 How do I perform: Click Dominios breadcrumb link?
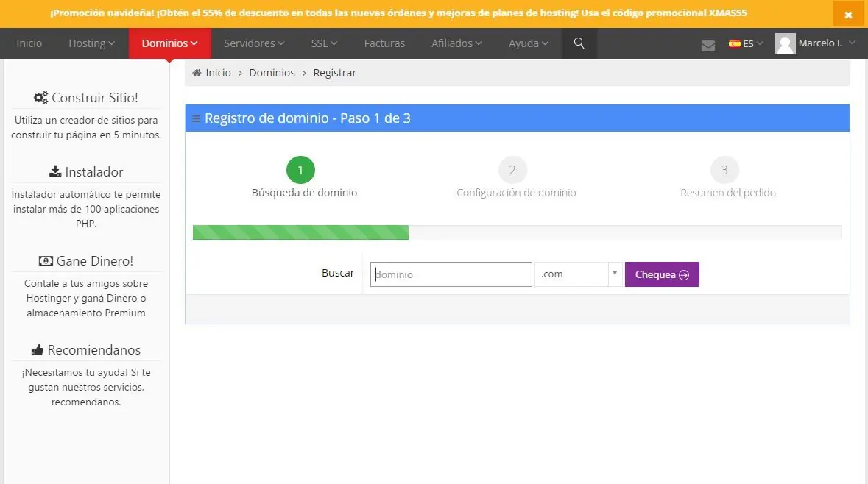pos(272,73)
